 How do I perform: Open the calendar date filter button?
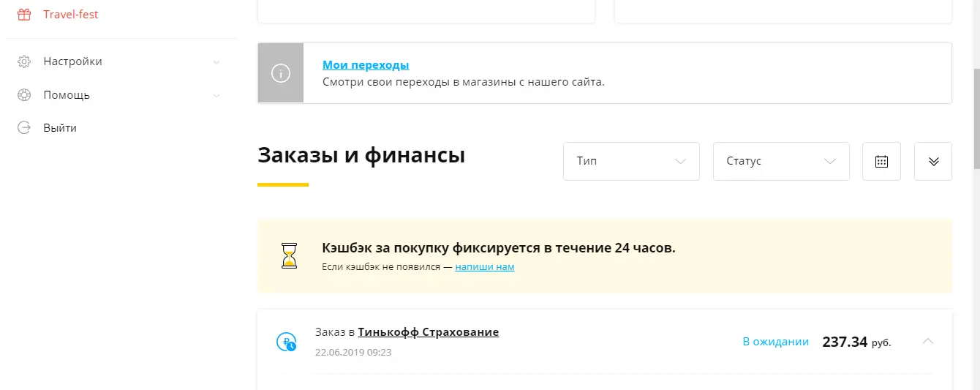click(881, 161)
